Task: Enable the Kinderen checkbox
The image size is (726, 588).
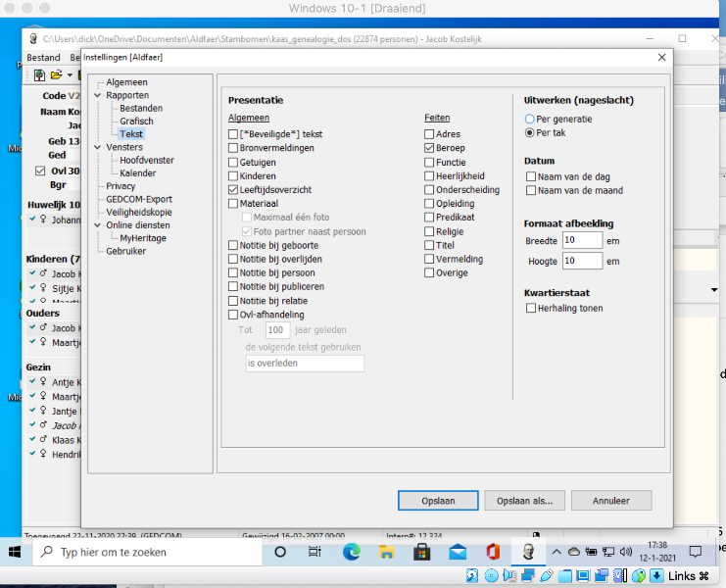Action: pyautogui.click(x=233, y=176)
